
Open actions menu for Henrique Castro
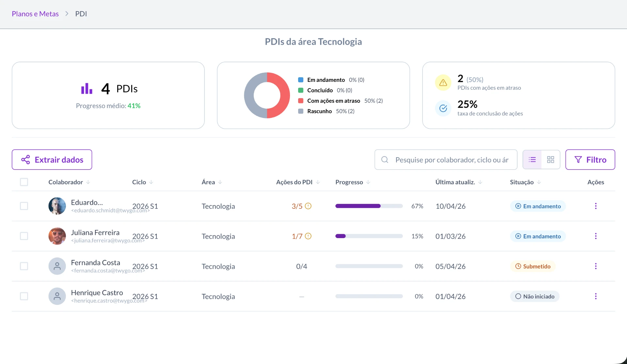click(596, 296)
